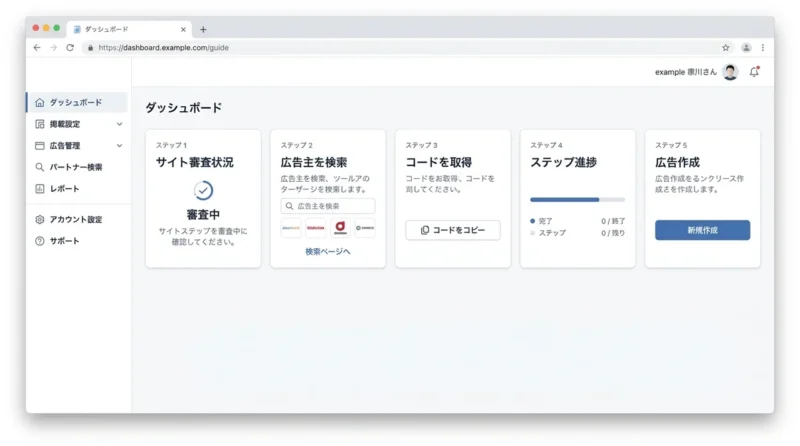The height and width of the screenshot is (446, 800).
Task: Click the コードをコピー button
Action: (453, 230)
